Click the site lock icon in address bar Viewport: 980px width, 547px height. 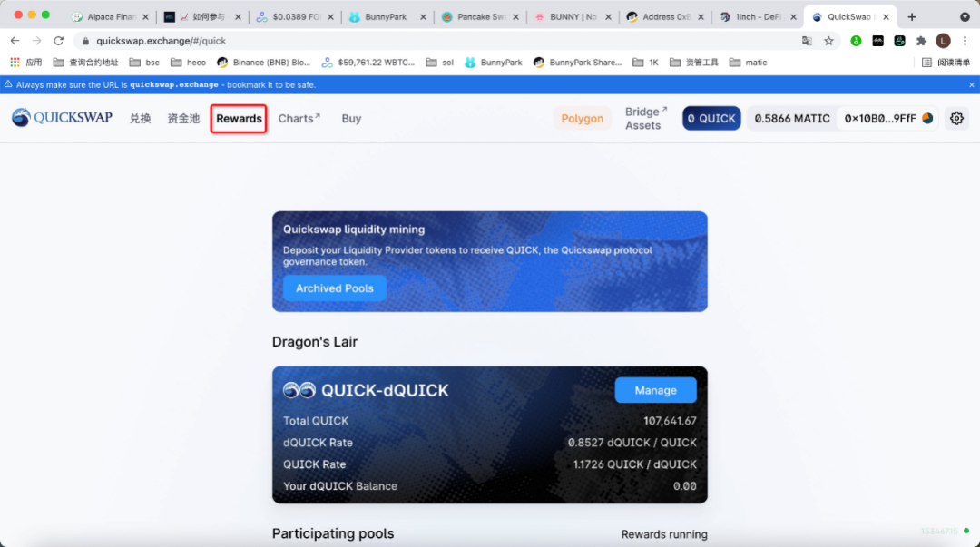[85, 41]
